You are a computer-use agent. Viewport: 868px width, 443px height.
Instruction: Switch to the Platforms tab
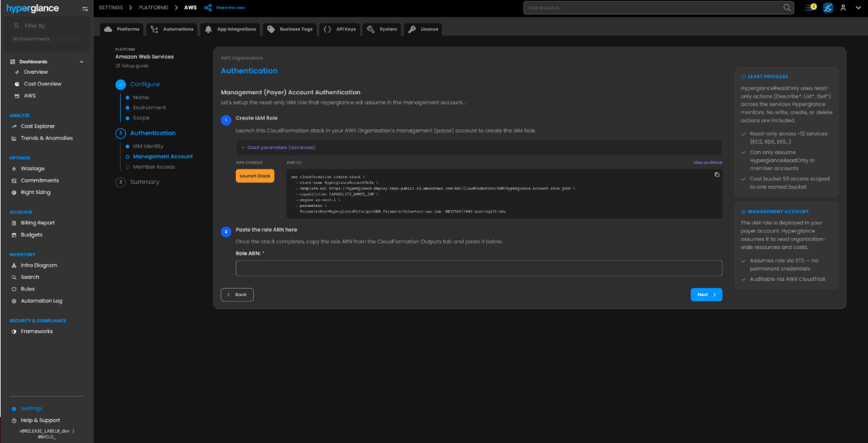122,29
